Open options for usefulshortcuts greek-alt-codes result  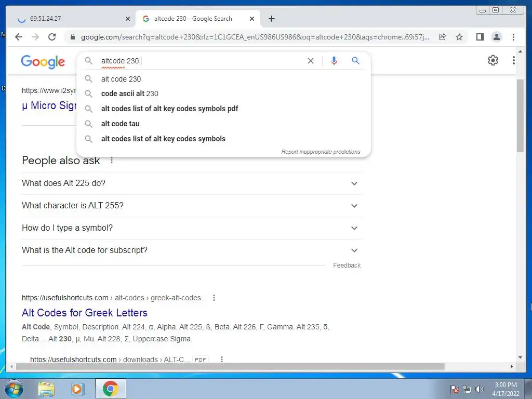coord(214,298)
